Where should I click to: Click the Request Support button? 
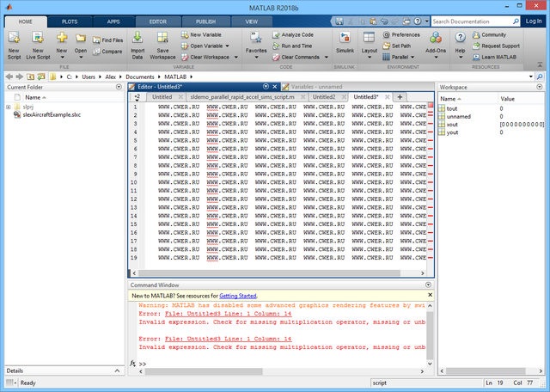[x=498, y=46]
